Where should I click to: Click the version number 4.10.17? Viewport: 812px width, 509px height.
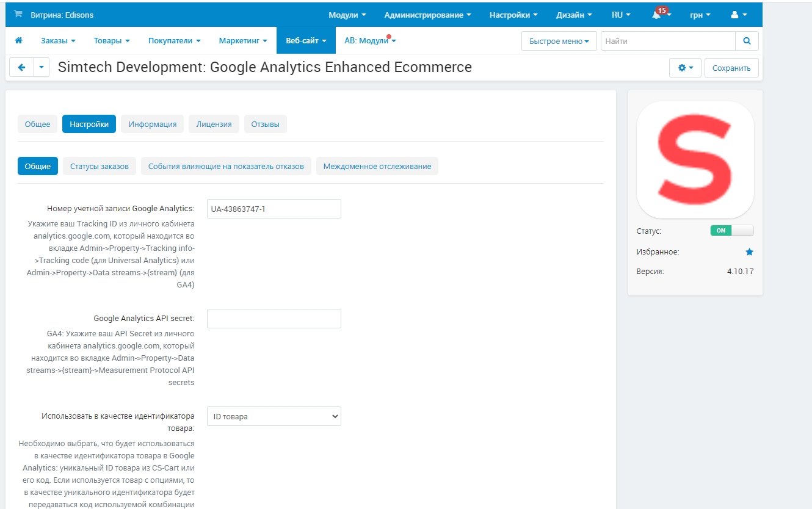pos(740,271)
